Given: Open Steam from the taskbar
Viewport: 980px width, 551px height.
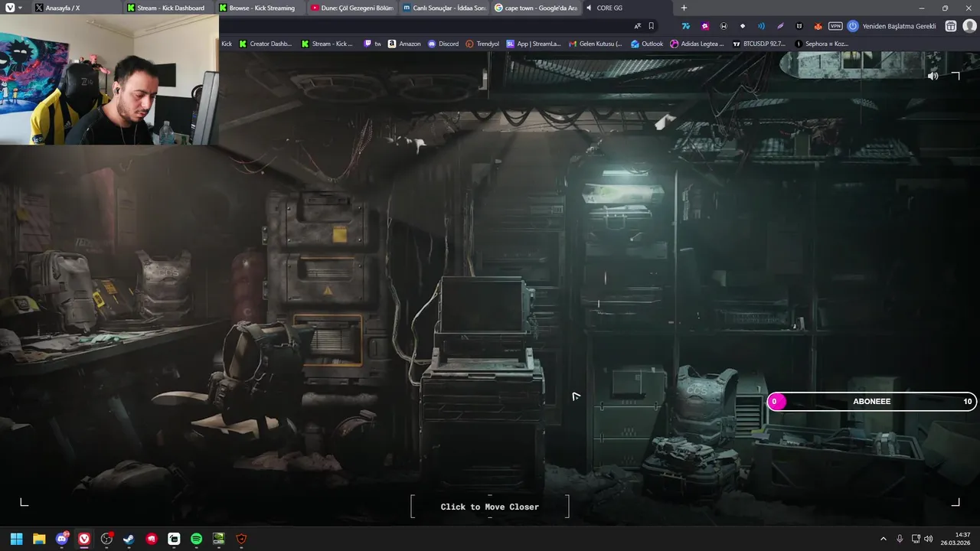Looking at the screenshot, I should pos(129,539).
